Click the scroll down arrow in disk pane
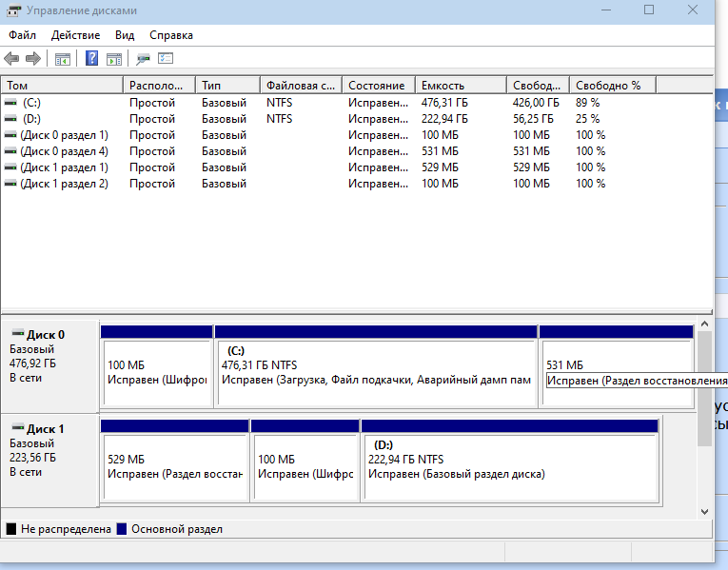This screenshot has height=570, width=728. pos(704,511)
